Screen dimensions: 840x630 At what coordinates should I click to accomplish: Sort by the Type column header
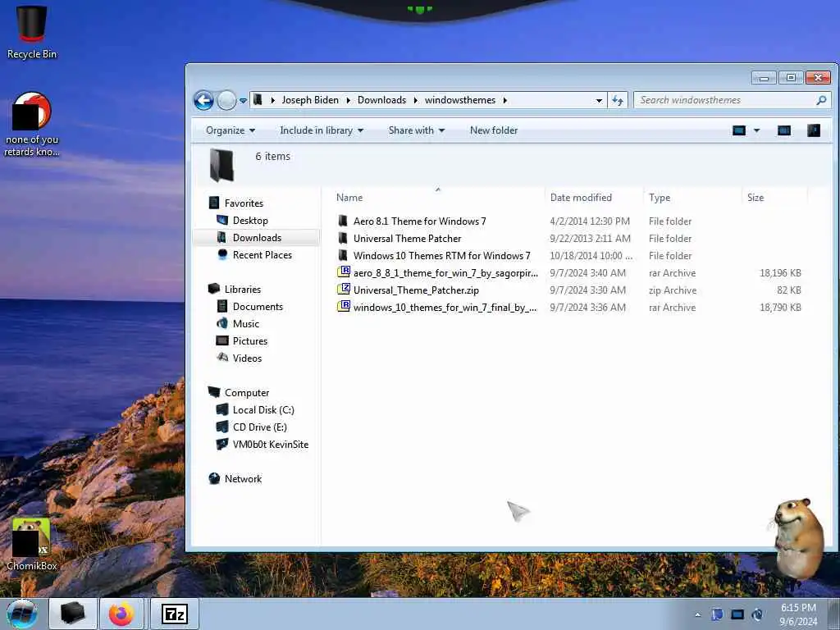pos(659,198)
